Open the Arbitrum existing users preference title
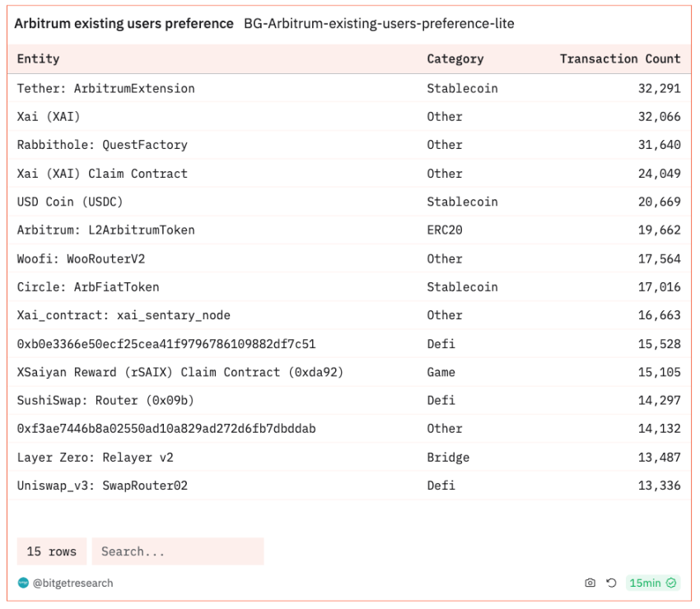Viewport: 700px width, 609px height. pyautogui.click(x=124, y=24)
